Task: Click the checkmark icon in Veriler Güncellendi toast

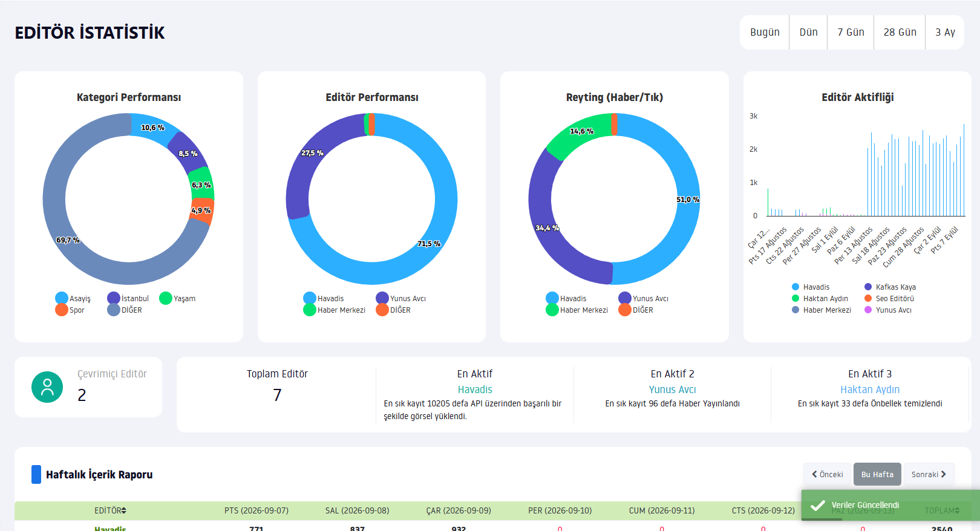Action: [817, 506]
